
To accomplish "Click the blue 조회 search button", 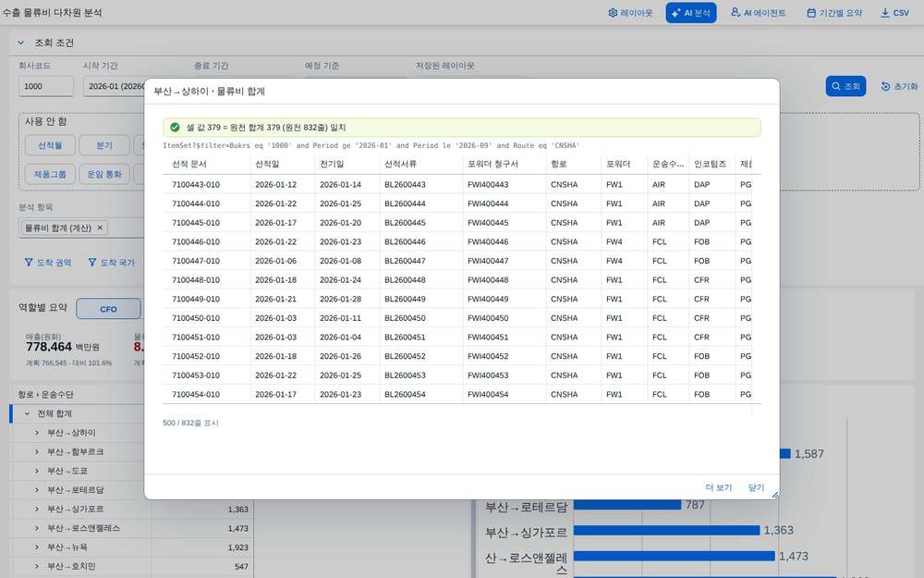I will (845, 86).
